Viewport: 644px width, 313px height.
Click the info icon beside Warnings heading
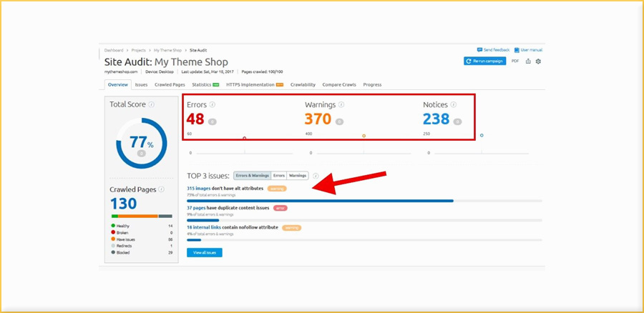341,104
